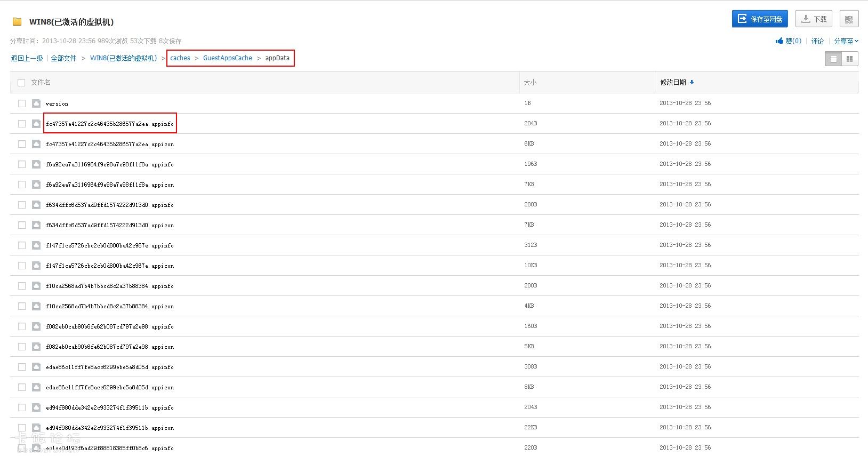
Task: Click the blue 保存至网盘 button
Action: 760,19
